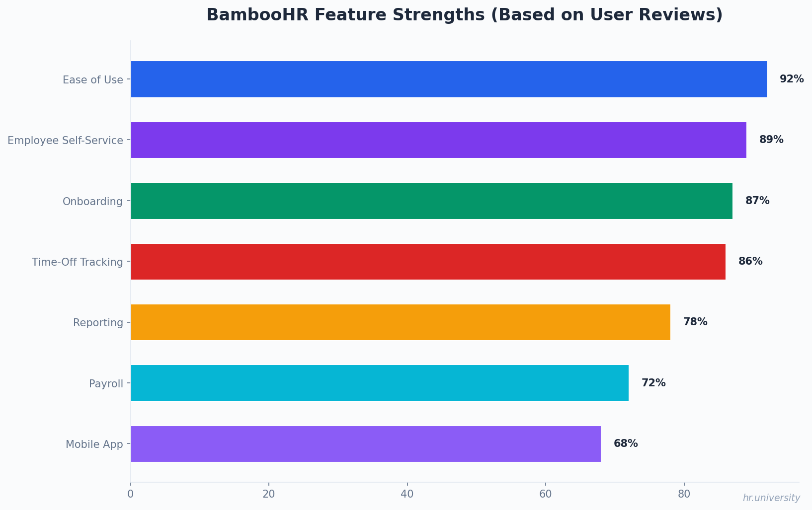Click the hr.university watermark link
The width and height of the screenshot is (812, 510).
tap(771, 498)
